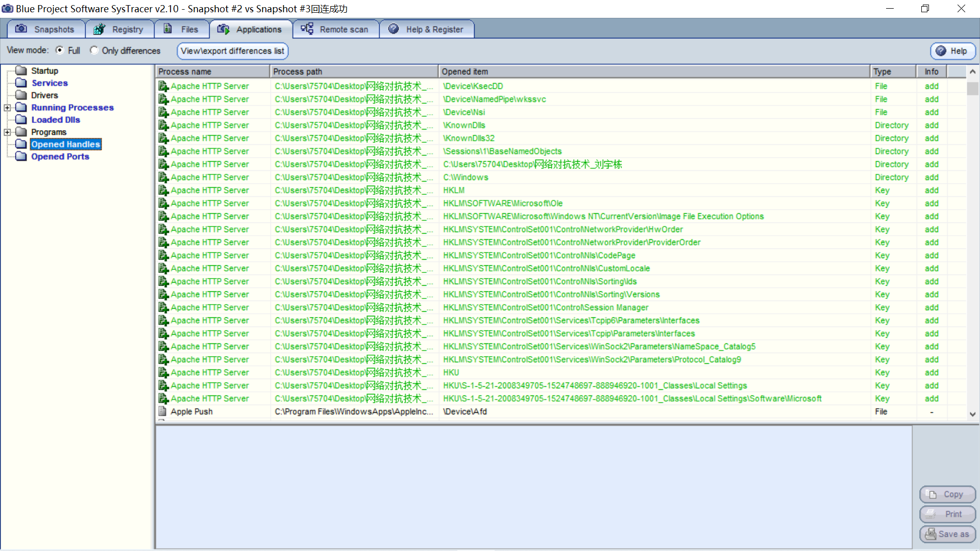
Task: Click the Files tab document icon
Action: tap(167, 29)
